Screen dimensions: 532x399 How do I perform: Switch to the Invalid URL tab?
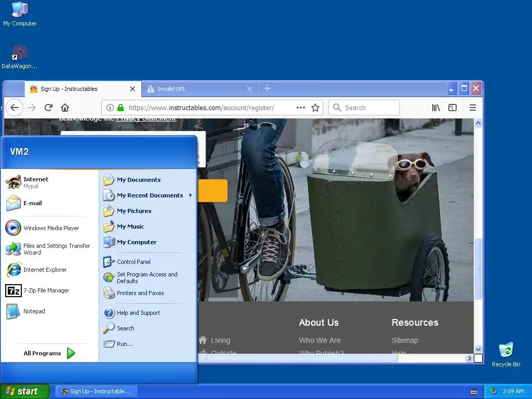[x=199, y=89]
